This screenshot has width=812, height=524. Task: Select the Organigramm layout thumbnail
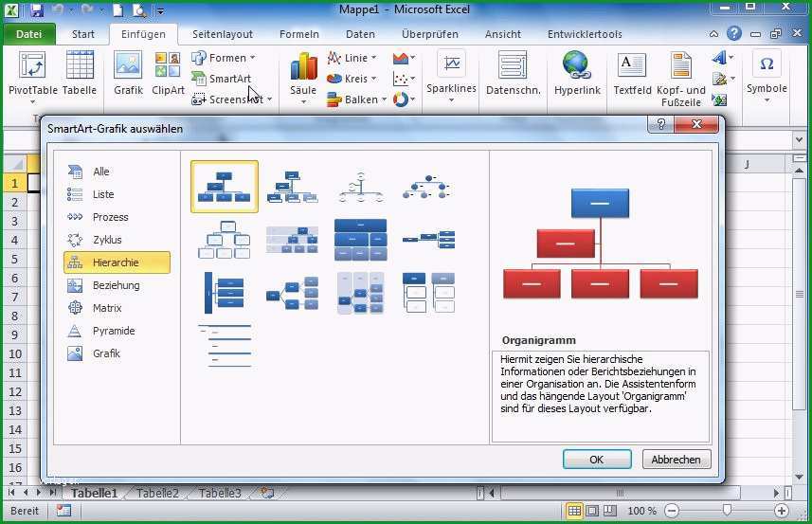point(225,187)
